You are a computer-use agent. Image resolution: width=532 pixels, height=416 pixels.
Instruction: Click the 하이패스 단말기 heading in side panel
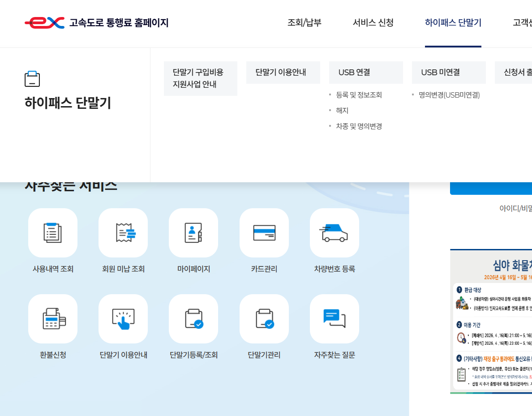(x=68, y=103)
